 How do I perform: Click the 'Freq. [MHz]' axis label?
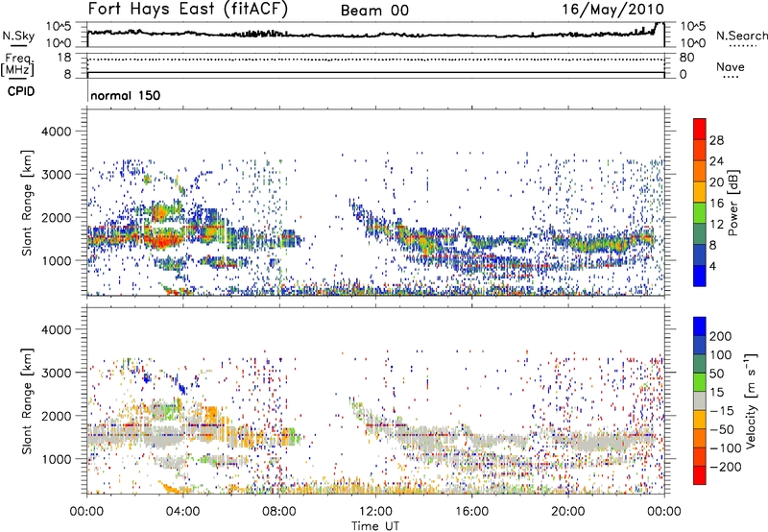[17, 64]
